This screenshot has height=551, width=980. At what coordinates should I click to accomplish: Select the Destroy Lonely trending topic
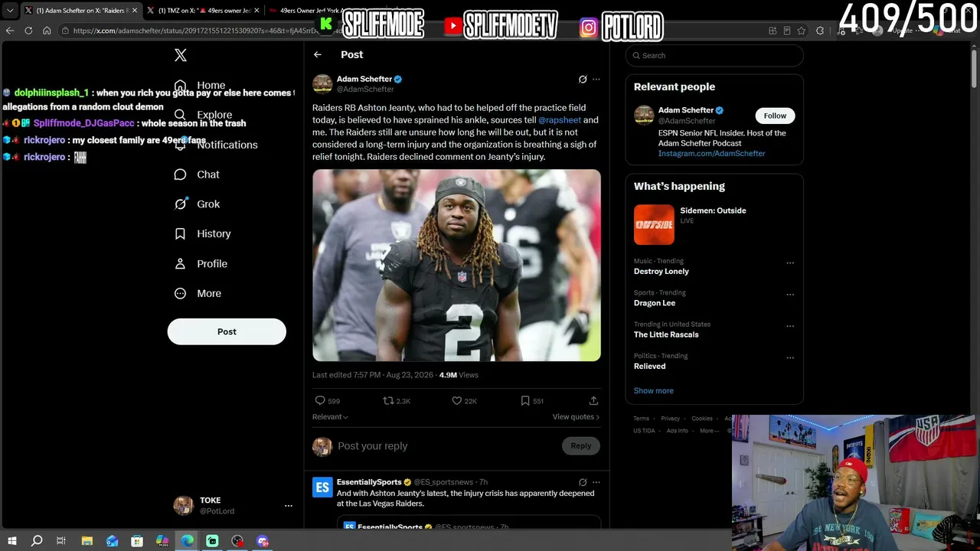pyautogui.click(x=661, y=272)
